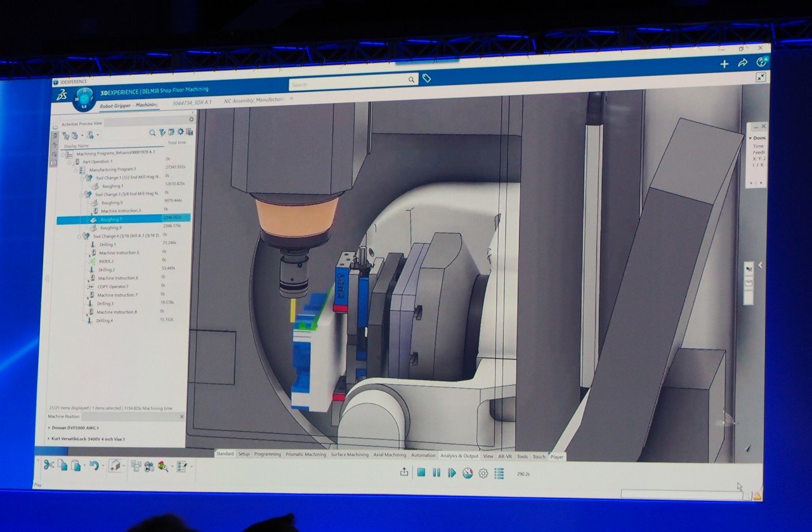Click the plus add icon in top bar
The image size is (812, 532).
pos(724,63)
